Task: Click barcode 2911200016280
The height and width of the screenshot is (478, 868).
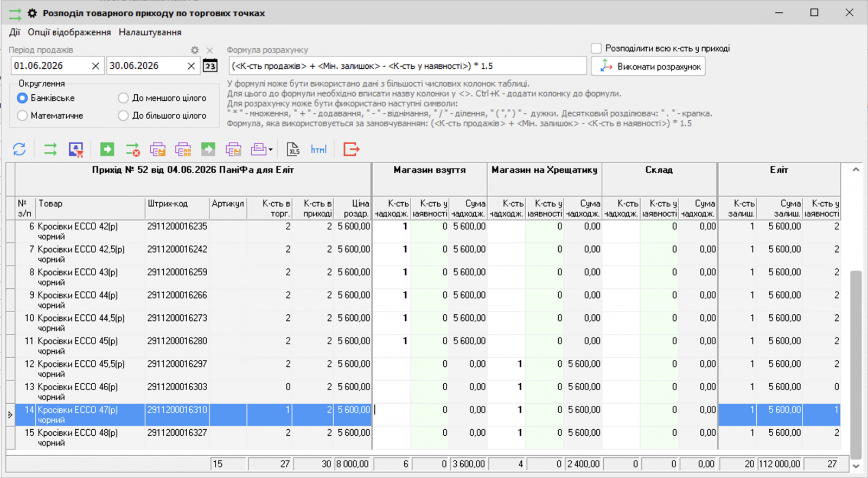Action: coord(177,341)
